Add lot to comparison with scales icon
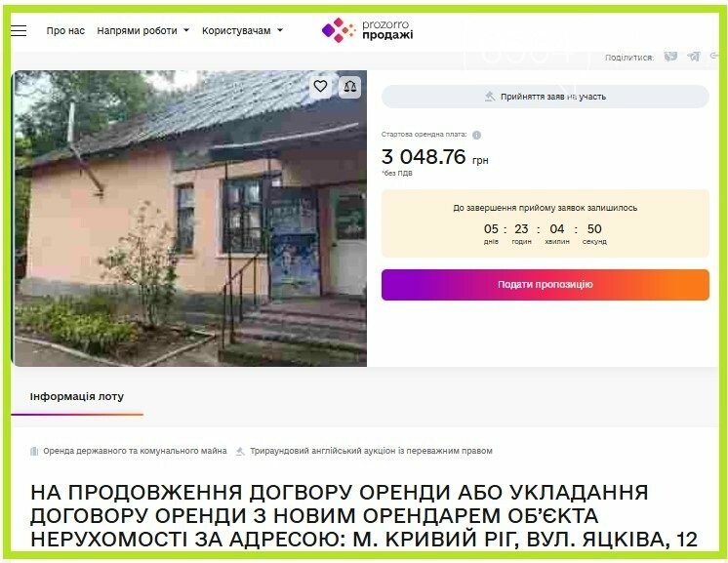Viewport: 728px width, 563px height. click(x=349, y=86)
